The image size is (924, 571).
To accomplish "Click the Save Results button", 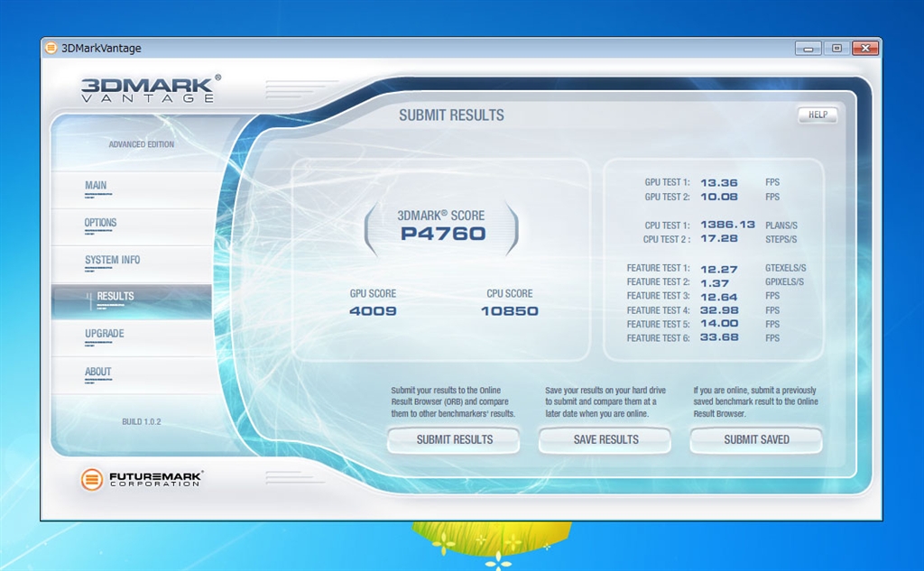I will click(x=605, y=439).
